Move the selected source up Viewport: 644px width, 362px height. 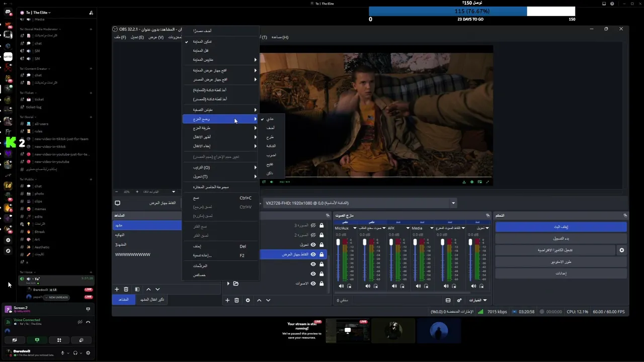pos(259,300)
